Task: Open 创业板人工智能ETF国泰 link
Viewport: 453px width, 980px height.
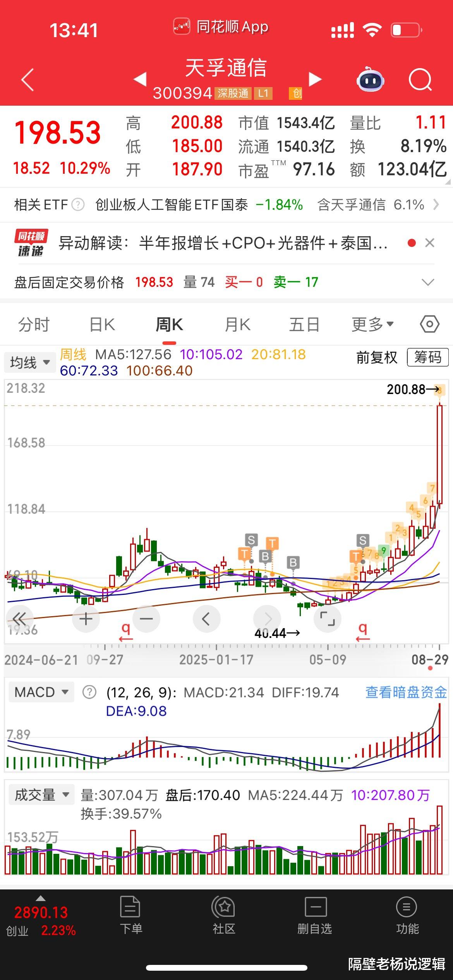Action: point(172,204)
